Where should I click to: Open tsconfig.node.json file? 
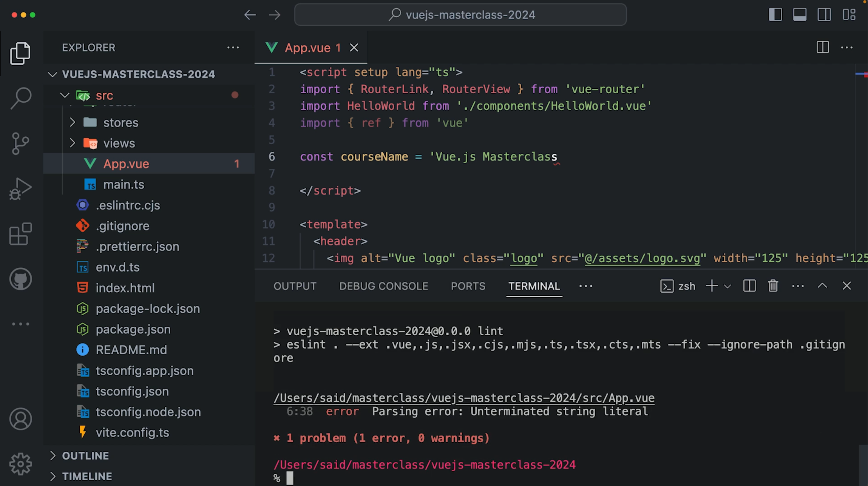pos(149,412)
